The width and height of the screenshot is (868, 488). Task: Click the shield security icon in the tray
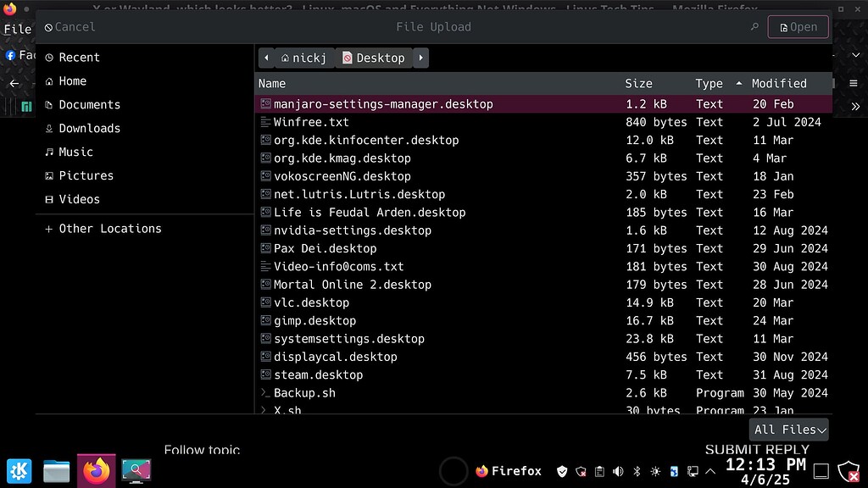tap(562, 471)
